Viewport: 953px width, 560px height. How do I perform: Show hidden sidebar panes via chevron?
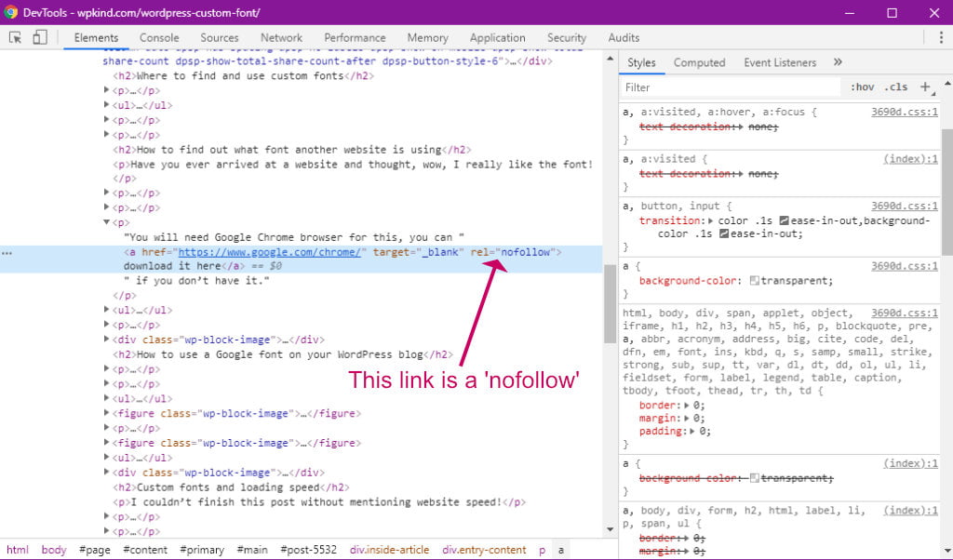(x=837, y=62)
